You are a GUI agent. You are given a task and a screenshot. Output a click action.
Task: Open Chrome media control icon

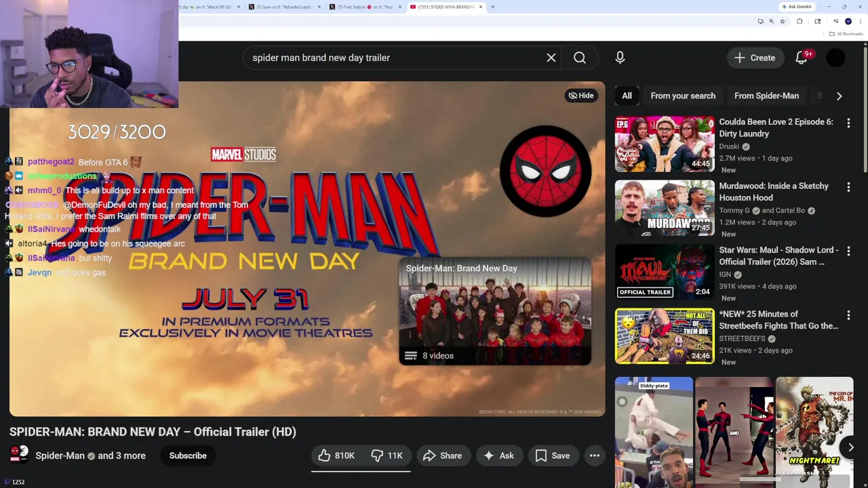pos(836,21)
